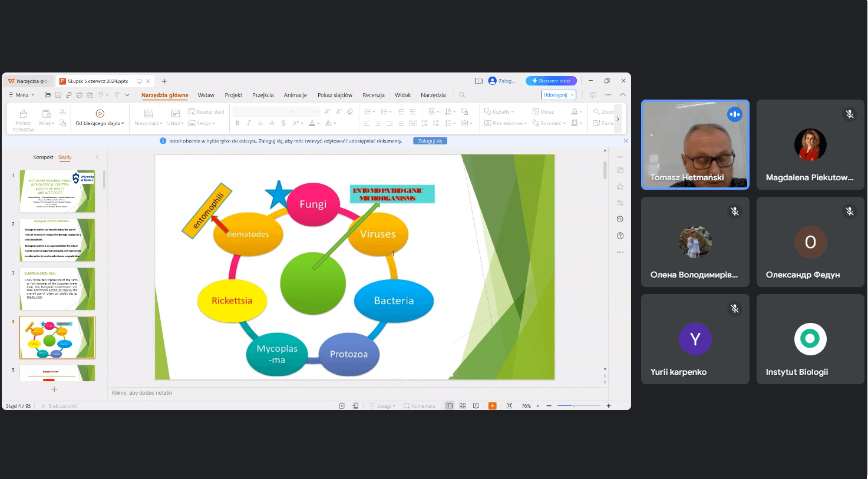Viewport: 868px width, 482px height.
Task: Click the Undo arrow icon
Action: (101, 95)
